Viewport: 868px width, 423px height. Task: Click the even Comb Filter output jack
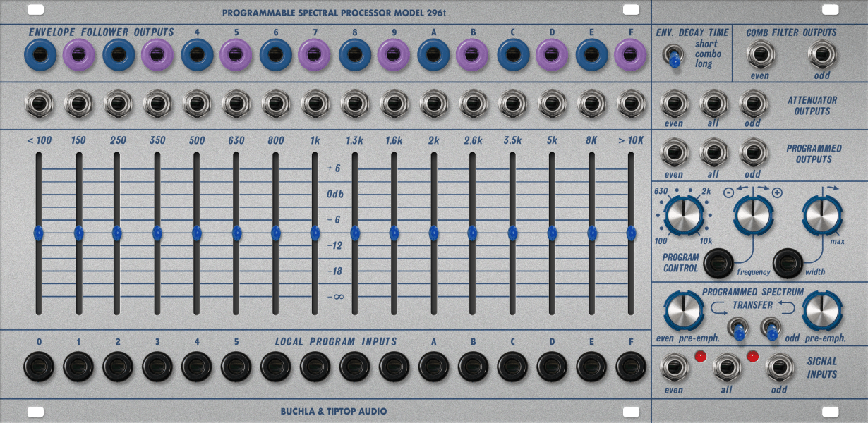click(759, 54)
